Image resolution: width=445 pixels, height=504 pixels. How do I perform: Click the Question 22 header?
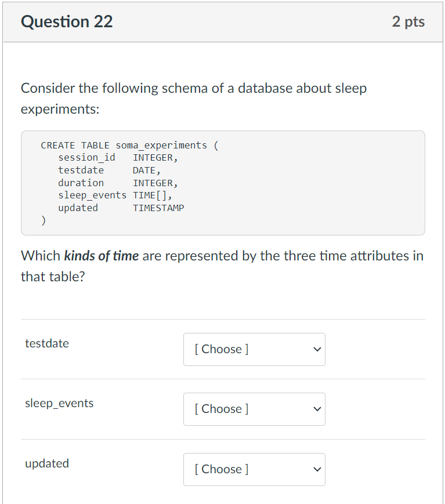click(66, 21)
